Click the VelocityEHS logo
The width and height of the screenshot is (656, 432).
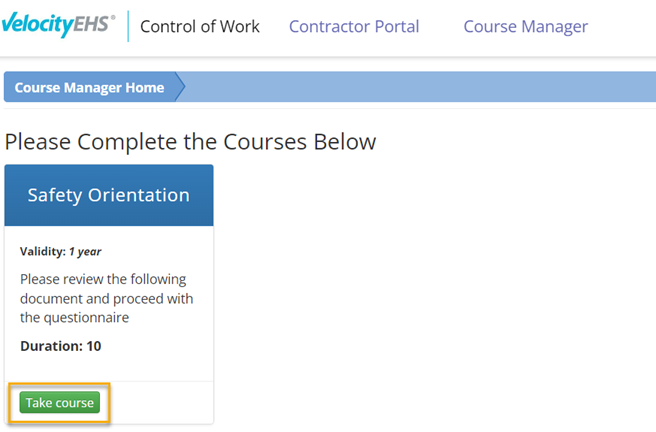(x=58, y=26)
